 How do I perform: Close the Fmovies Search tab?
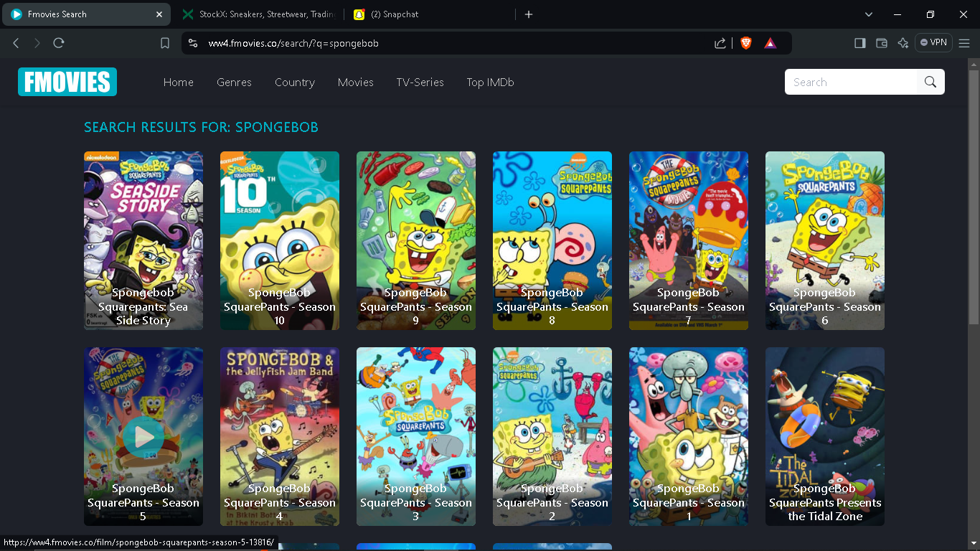pyautogui.click(x=159, y=14)
